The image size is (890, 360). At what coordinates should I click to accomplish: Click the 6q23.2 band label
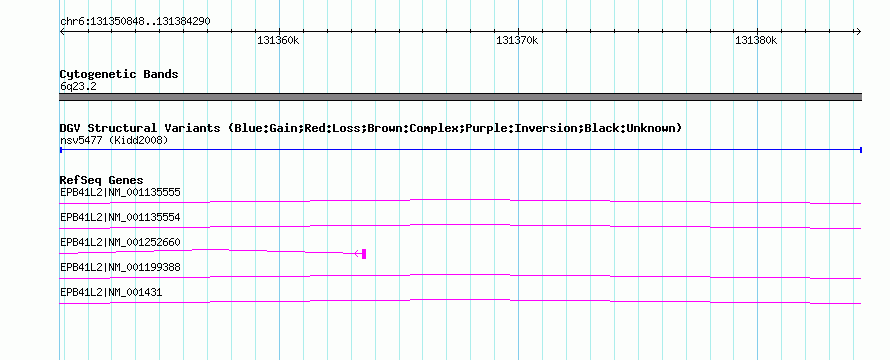pyautogui.click(x=78, y=87)
